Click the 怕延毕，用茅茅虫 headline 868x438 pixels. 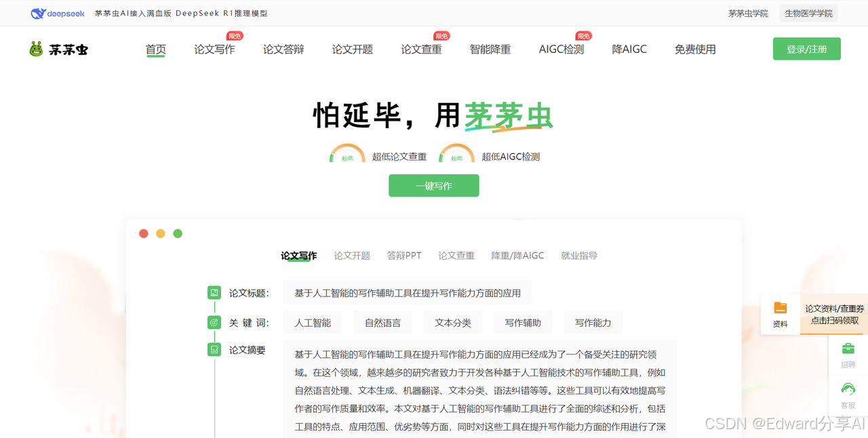(433, 115)
